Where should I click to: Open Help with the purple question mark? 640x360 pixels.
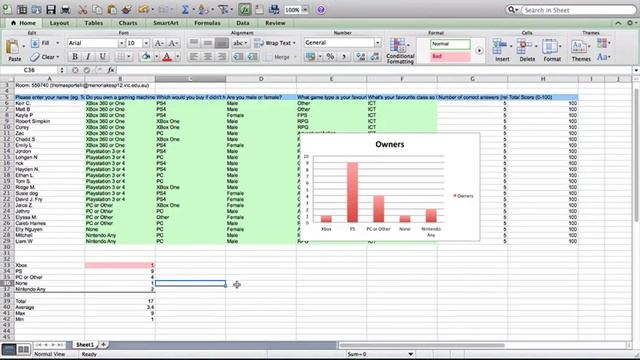[x=321, y=10]
